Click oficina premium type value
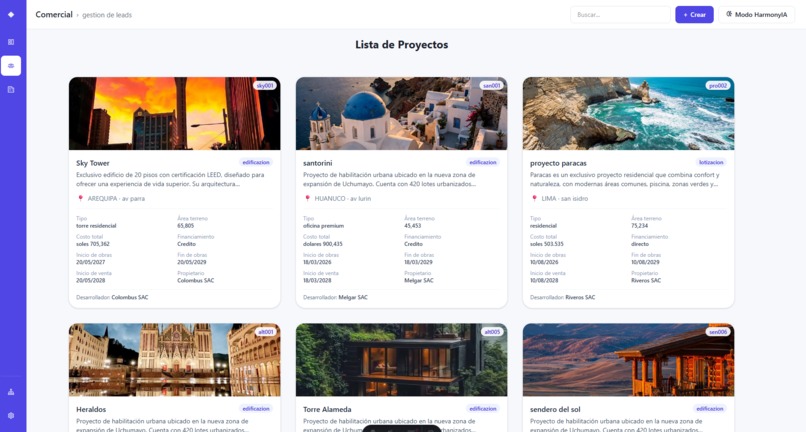The height and width of the screenshot is (432, 806). (x=323, y=226)
